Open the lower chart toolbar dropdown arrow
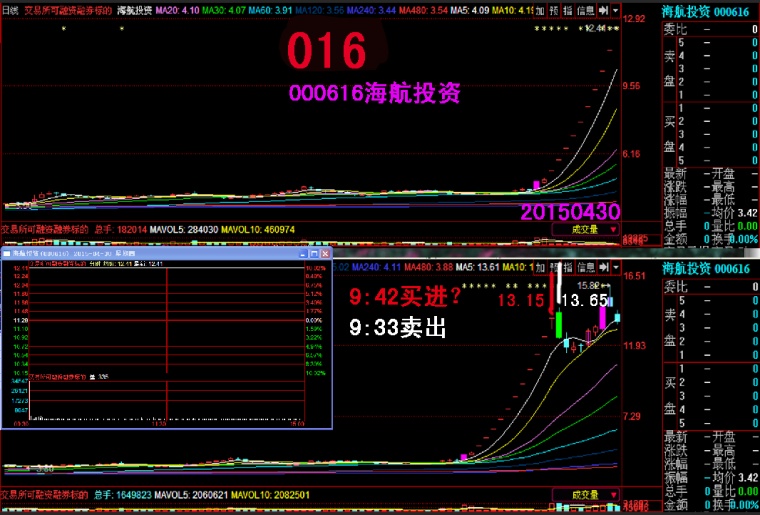 tap(615, 267)
